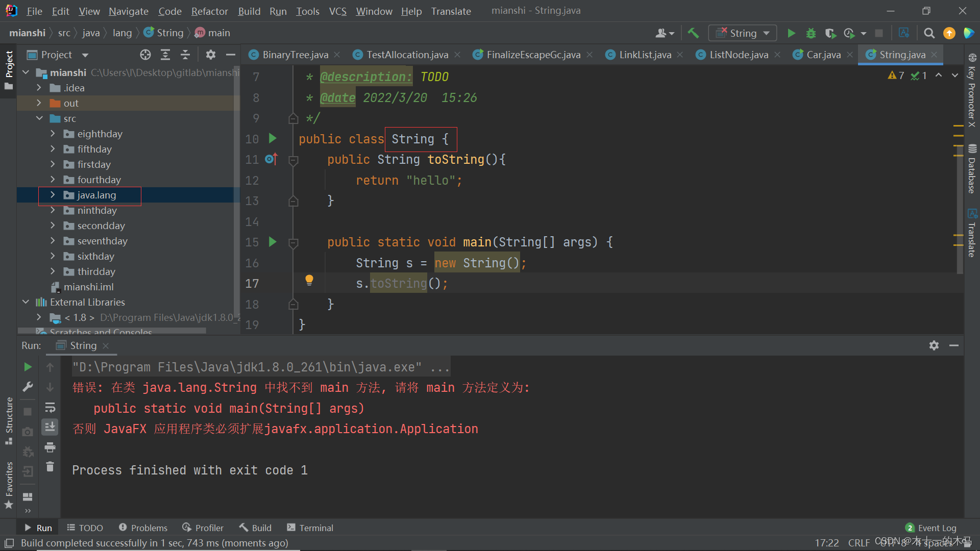Open the Refactor menu

coord(209,11)
